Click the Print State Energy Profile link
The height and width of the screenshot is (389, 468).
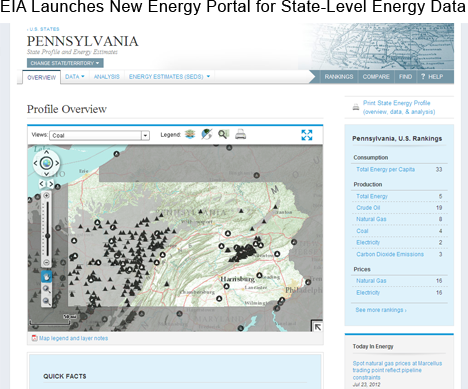[x=399, y=107]
